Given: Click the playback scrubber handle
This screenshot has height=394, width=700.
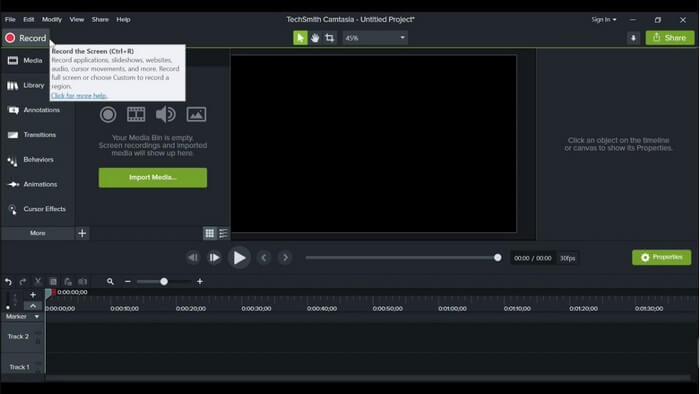Looking at the screenshot, I should (x=497, y=257).
